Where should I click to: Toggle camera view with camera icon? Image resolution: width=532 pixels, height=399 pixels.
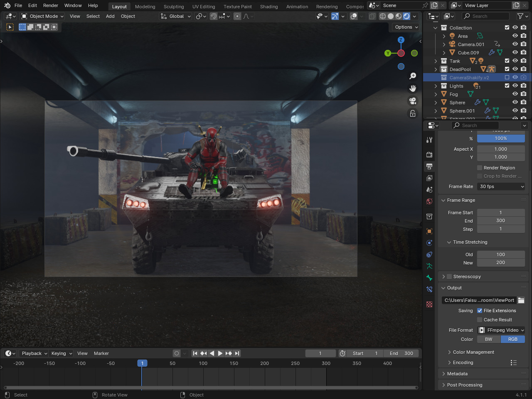(413, 101)
